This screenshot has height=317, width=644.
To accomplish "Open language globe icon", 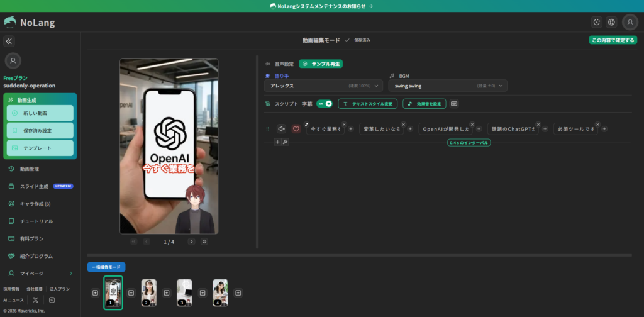I will click(x=611, y=22).
